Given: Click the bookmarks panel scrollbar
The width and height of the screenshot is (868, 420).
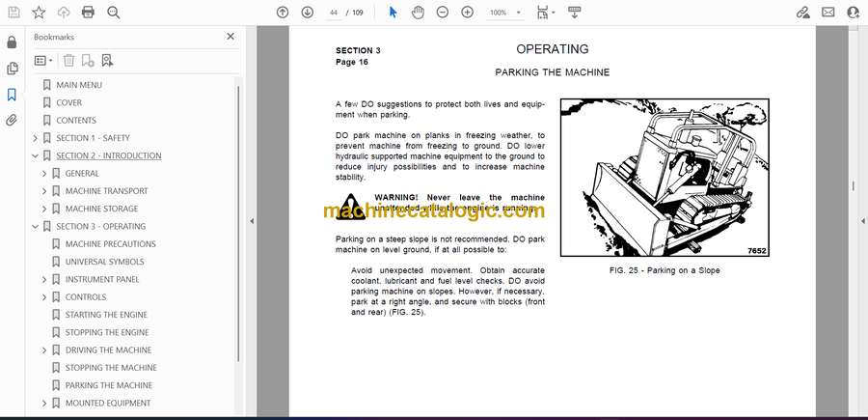Looking at the screenshot, I should (238, 223).
